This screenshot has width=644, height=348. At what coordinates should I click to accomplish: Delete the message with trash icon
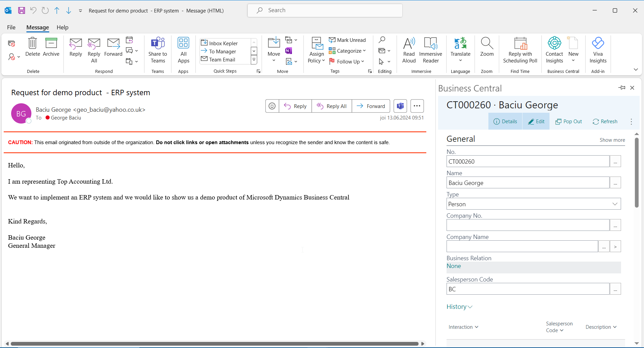click(x=33, y=47)
